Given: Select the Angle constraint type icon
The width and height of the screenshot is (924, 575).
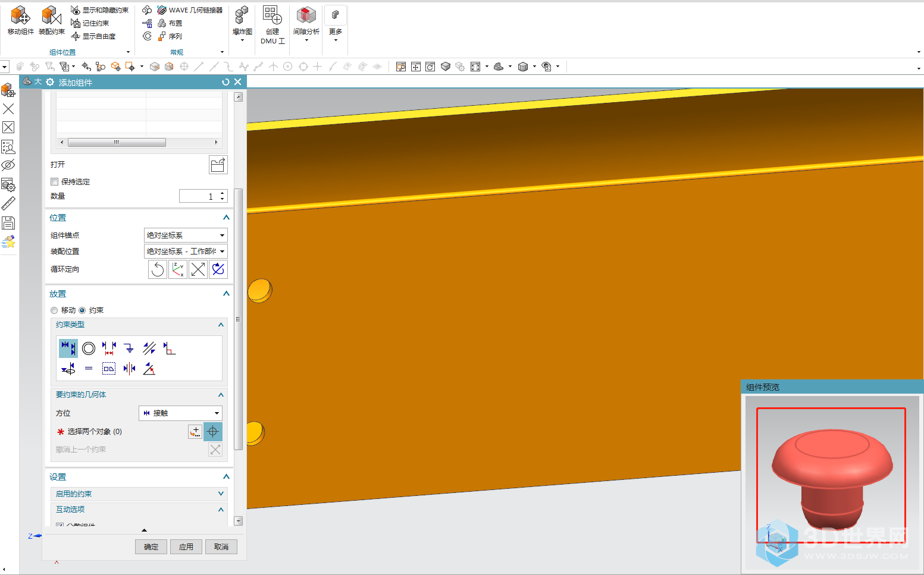Looking at the screenshot, I should coord(149,369).
